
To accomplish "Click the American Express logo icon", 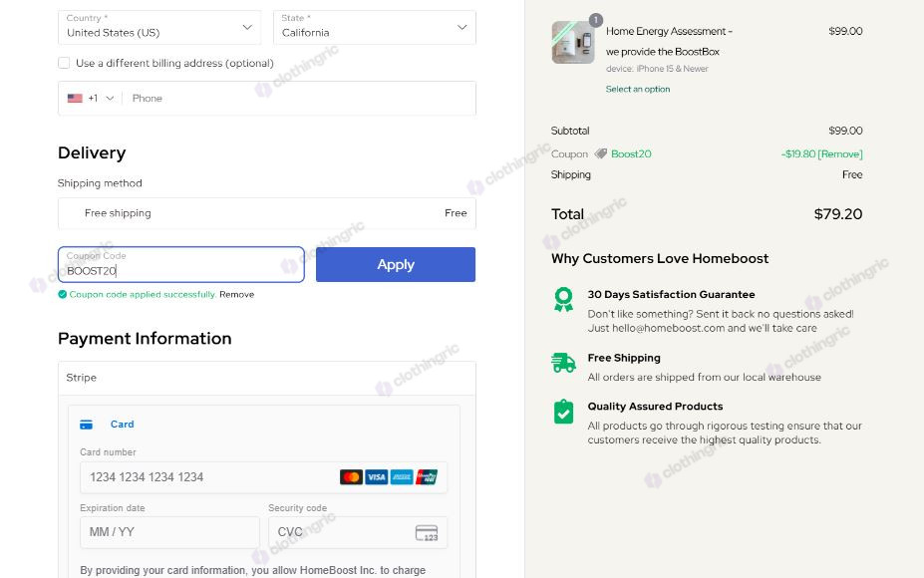I will click(x=402, y=477).
